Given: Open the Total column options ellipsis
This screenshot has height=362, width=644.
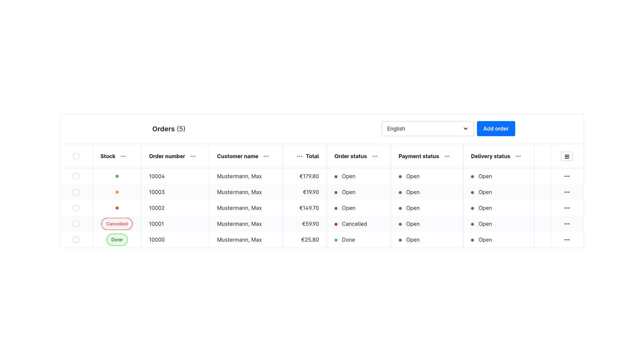Looking at the screenshot, I should click(x=300, y=156).
